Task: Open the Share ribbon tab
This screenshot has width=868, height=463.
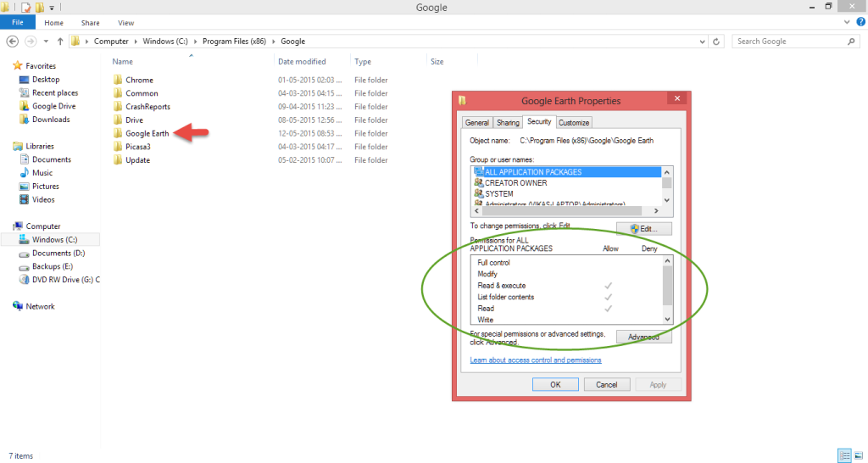Action: 90,23
